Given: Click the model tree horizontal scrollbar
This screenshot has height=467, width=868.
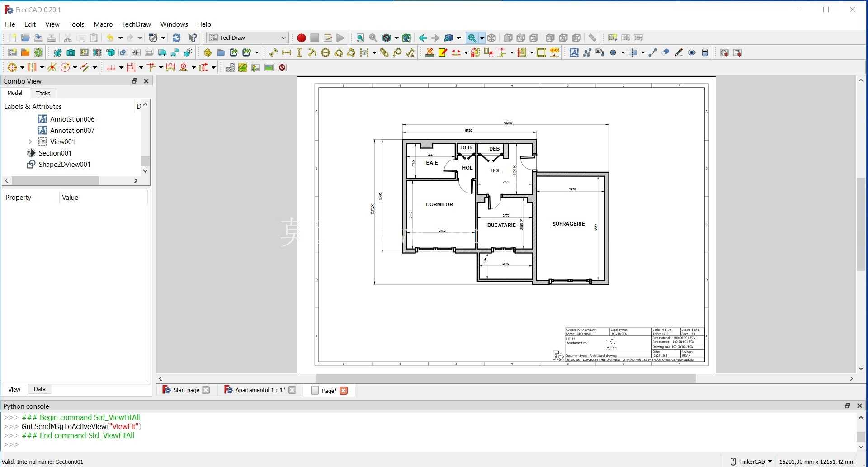Looking at the screenshot, I should (x=55, y=180).
